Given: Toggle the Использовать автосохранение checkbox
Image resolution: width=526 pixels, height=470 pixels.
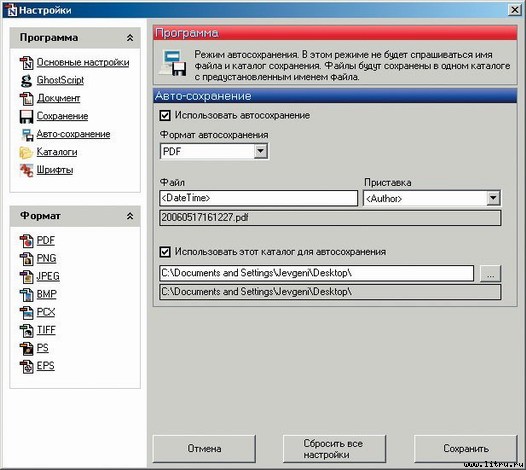Looking at the screenshot, I should pyautogui.click(x=165, y=115).
